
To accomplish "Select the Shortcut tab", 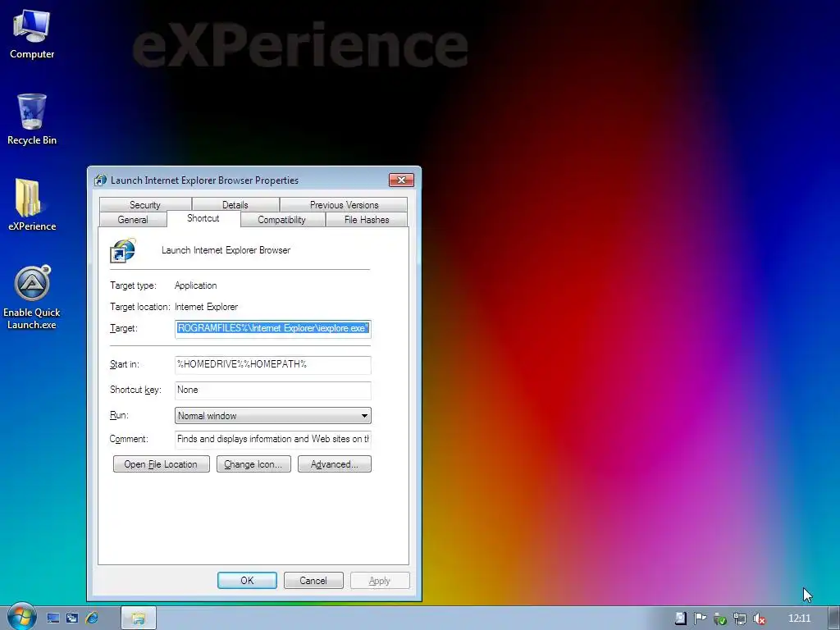I will click(x=203, y=218).
